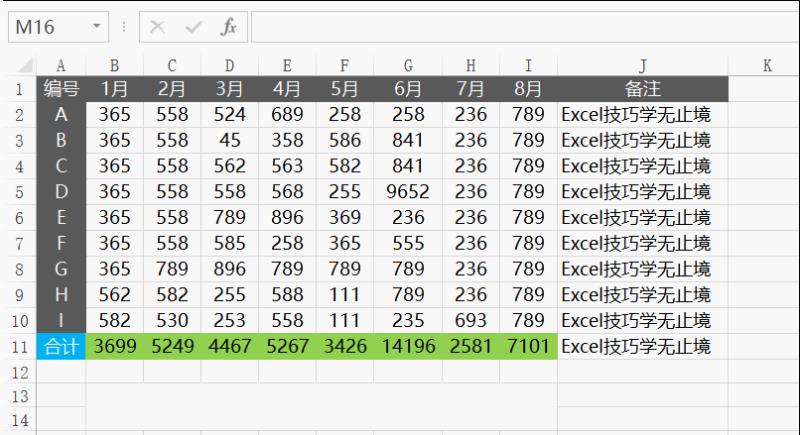Click the 编号 header cell
The height and width of the screenshot is (435, 800).
pos(61,89)
